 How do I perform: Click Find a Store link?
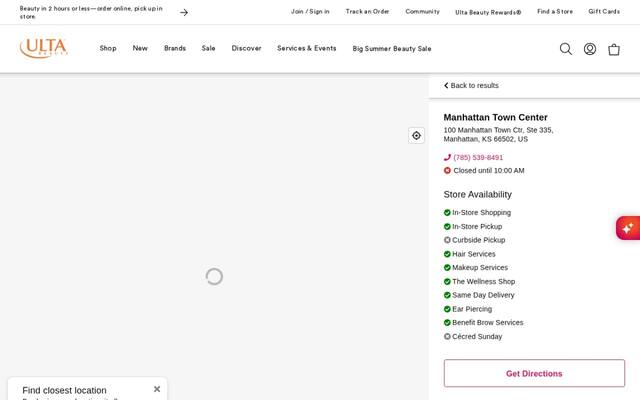pyautogui.click(x=555, y=11)
